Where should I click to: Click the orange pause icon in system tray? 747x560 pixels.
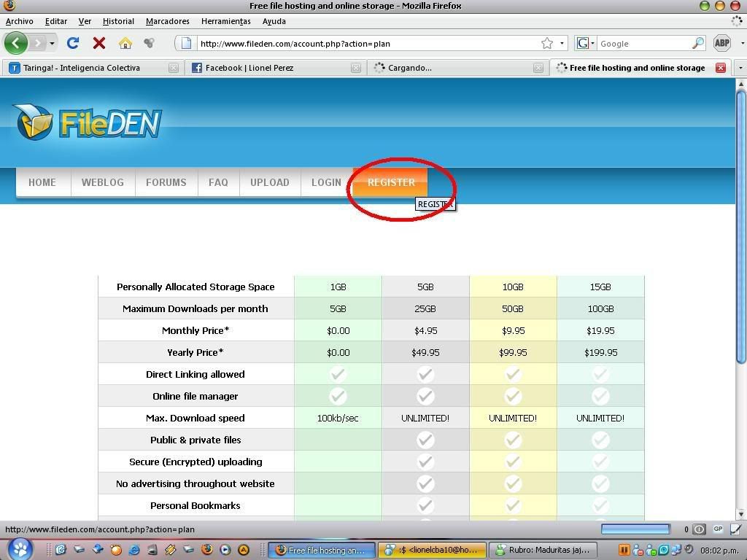pos(624,550)
